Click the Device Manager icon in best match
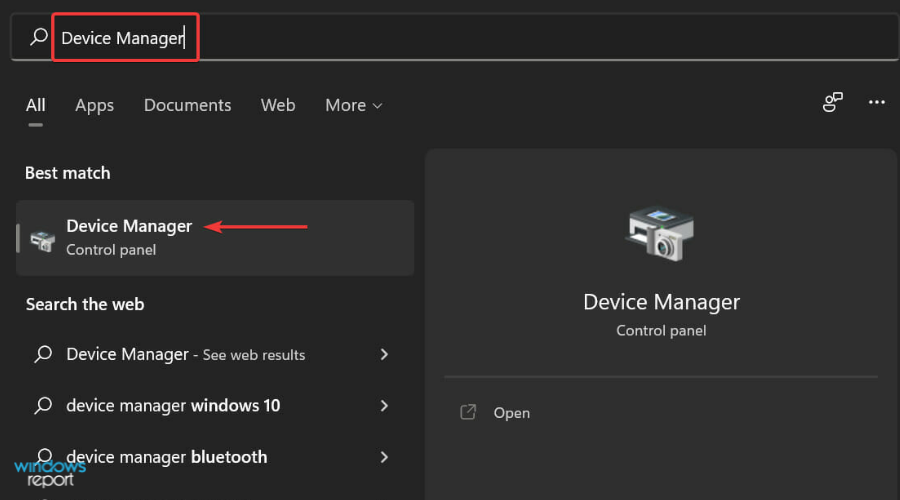This screenshot has height=500, width=900. point(42,240)
